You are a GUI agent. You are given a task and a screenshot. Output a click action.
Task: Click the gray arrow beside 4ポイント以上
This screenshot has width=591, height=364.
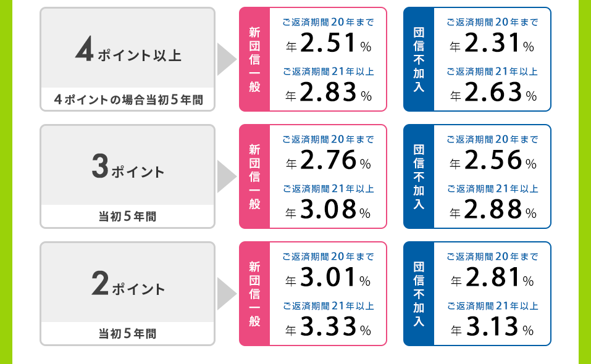pyautogui.click(x=227, y=59)
